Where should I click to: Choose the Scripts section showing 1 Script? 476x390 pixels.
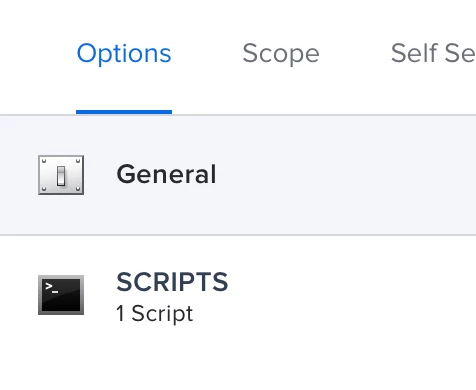click(x=238, y=295)
